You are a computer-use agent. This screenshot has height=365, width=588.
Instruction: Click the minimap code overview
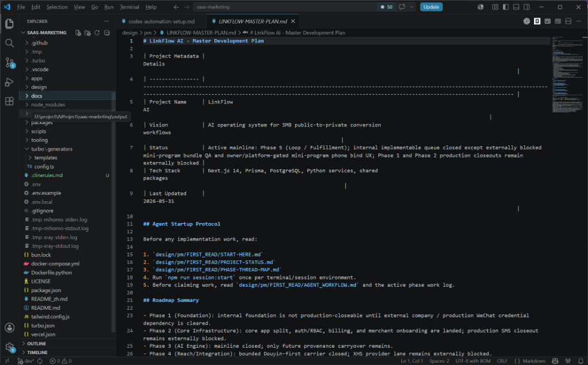566,75
